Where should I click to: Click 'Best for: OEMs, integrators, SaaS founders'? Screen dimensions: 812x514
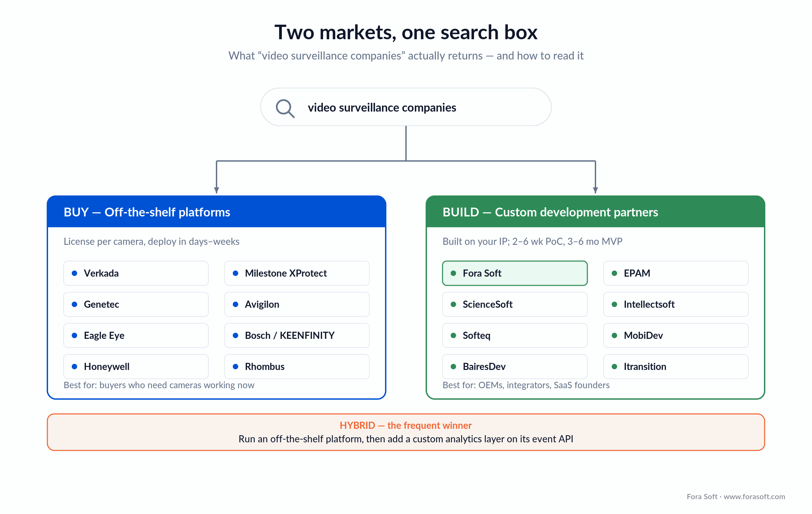click(526, 385)
